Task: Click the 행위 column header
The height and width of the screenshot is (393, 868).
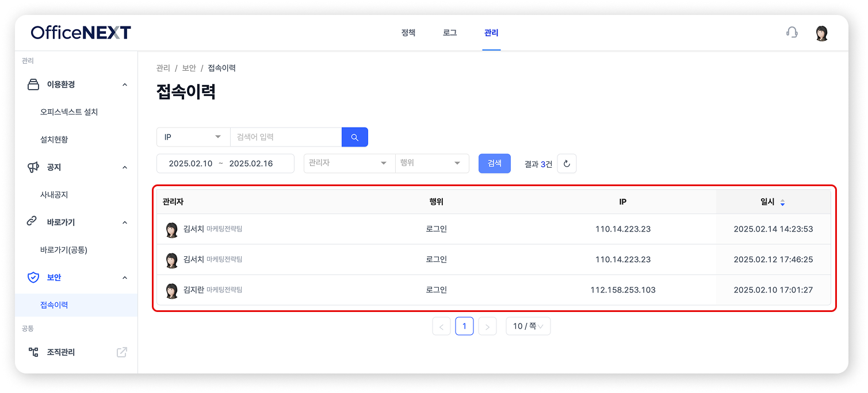Action: 437,202
